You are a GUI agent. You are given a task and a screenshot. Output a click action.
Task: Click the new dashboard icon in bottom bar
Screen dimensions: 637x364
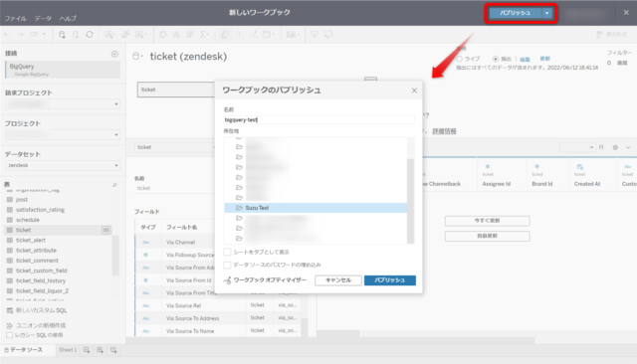pyautogui.click(x=100, y=350)
